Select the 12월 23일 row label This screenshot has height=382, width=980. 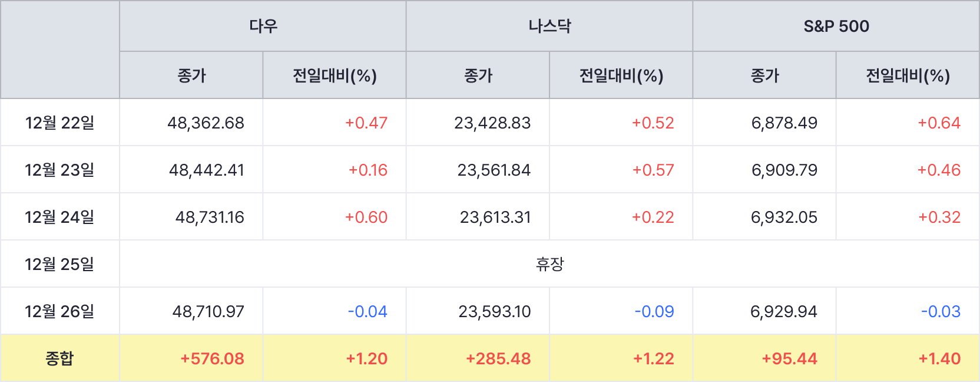point(59,170)
